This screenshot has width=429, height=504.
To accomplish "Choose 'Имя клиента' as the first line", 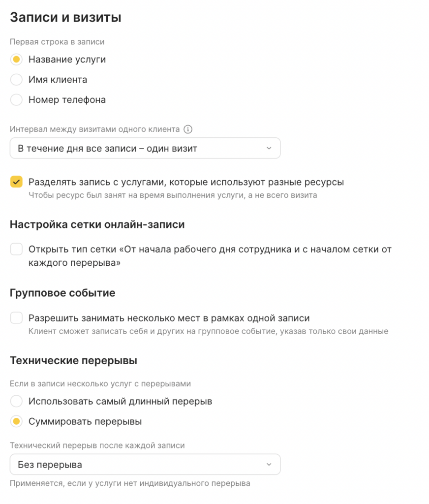I will point(17,80).
